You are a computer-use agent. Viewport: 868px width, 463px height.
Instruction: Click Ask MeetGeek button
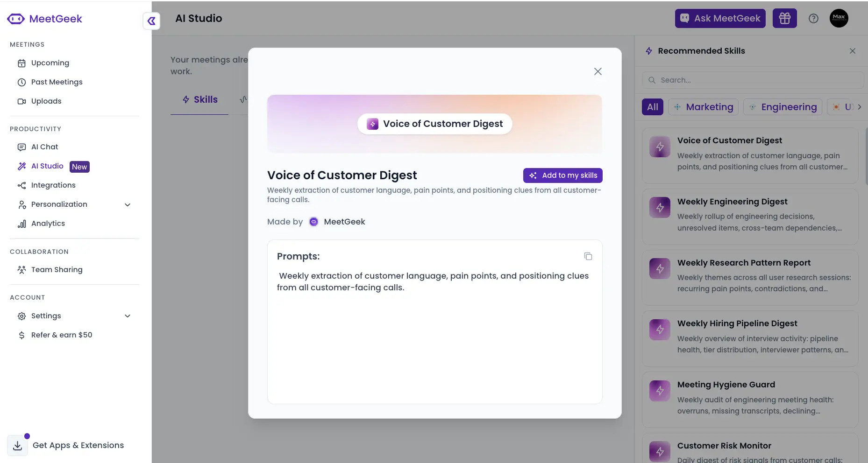tap(720, 18)
